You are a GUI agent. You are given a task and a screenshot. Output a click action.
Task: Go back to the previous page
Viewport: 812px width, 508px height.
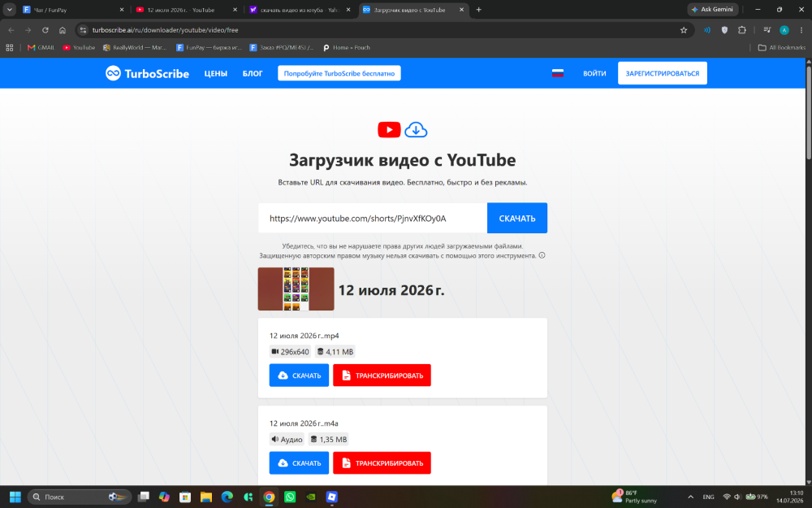click(11, 30)
